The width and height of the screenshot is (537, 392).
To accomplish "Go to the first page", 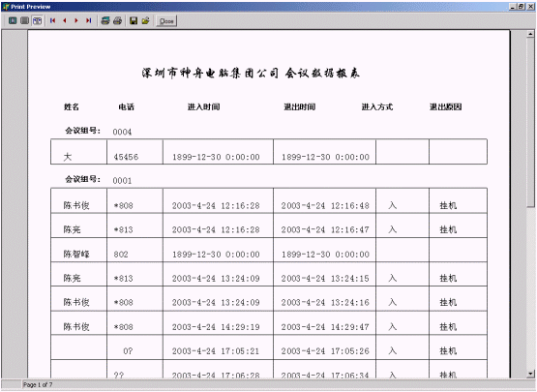I will (52, 20).
